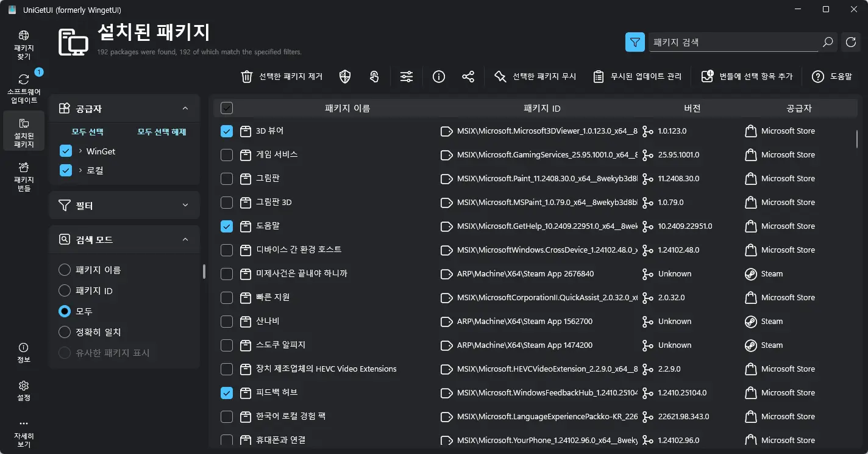Open 무시된 업데이트 관리
The image size is (868, 454).
pos(638,76)
